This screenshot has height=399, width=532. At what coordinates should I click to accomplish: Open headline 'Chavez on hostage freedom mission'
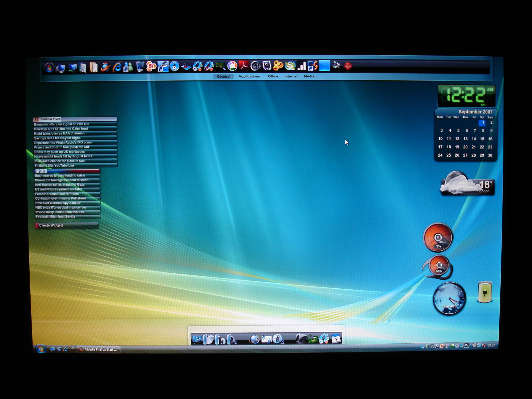click(x=67, y=180)
